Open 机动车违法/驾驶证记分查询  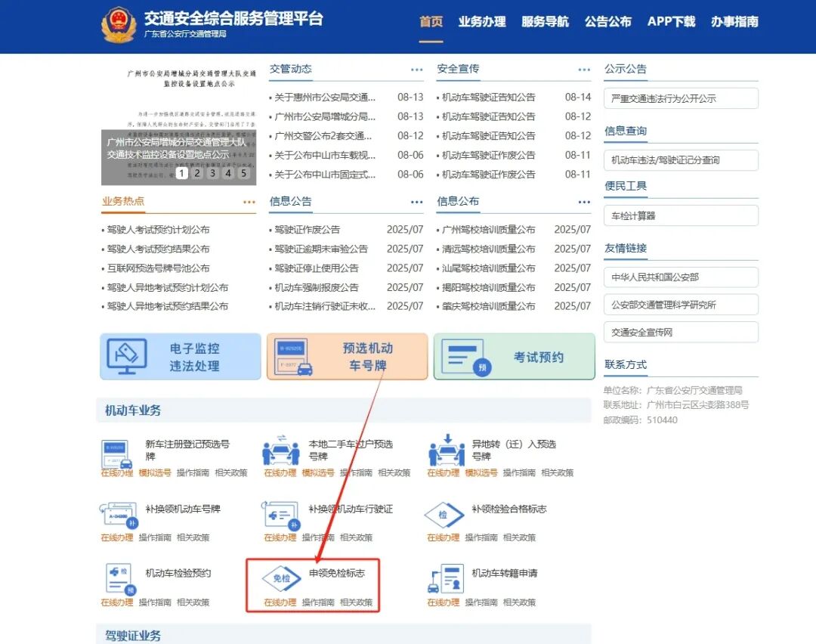681,159
